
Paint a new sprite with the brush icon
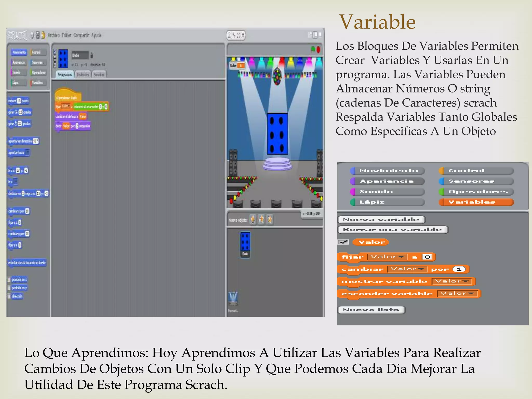click(253, 220)
